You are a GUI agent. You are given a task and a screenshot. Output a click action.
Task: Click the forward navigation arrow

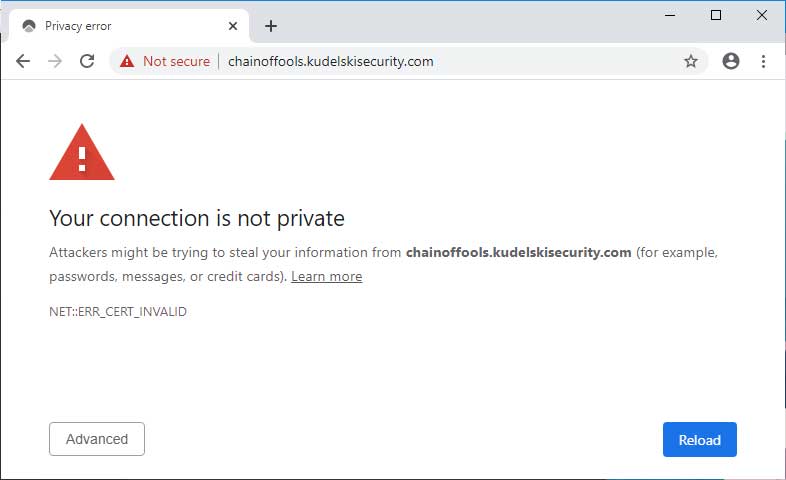click(55, 61)
